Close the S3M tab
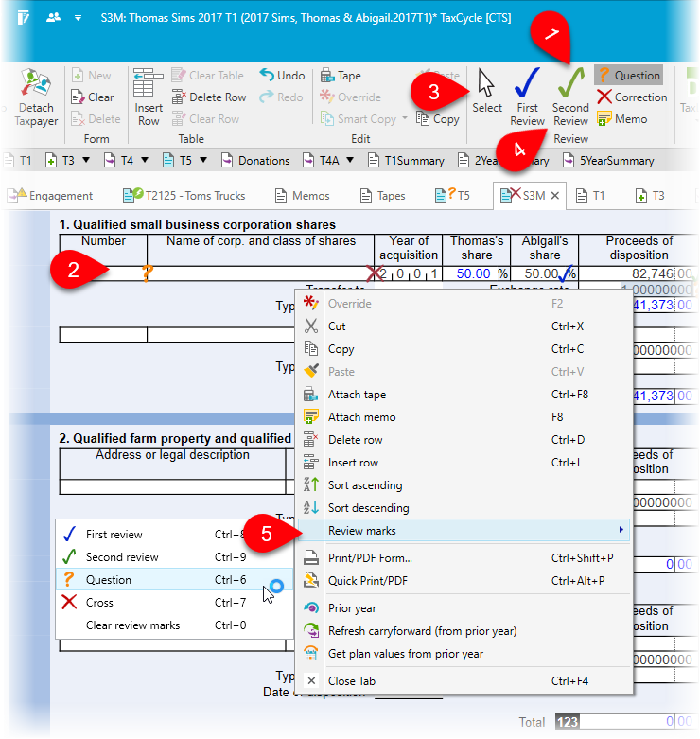The image size is (700, 739). point(555,196)
